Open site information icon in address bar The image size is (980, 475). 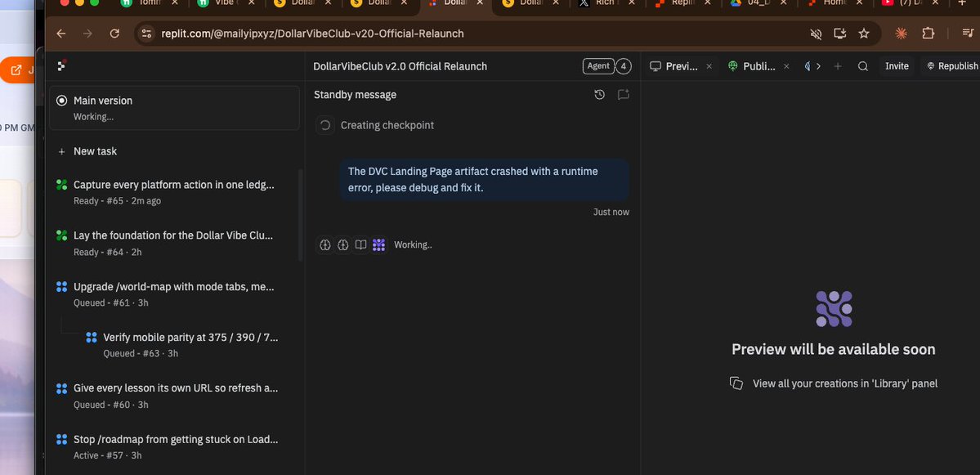[146, 34]
